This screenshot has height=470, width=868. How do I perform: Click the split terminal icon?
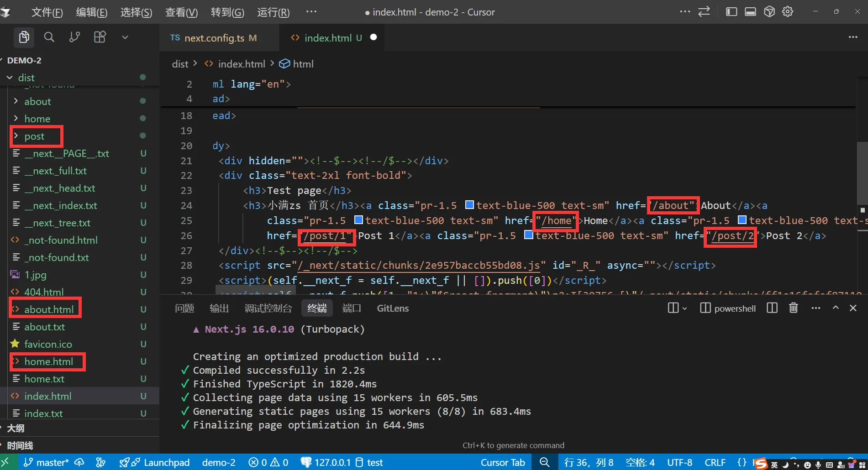pos(772,308)
